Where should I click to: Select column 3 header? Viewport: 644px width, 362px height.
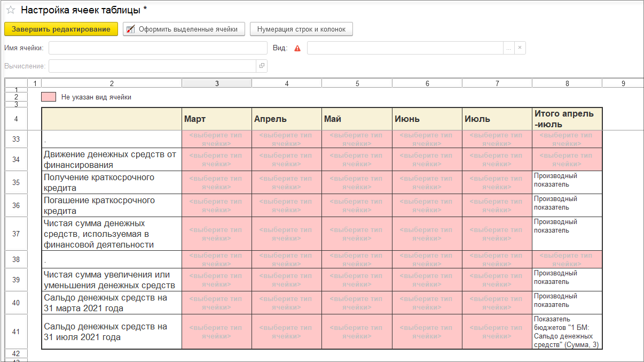tap(217, 83)
